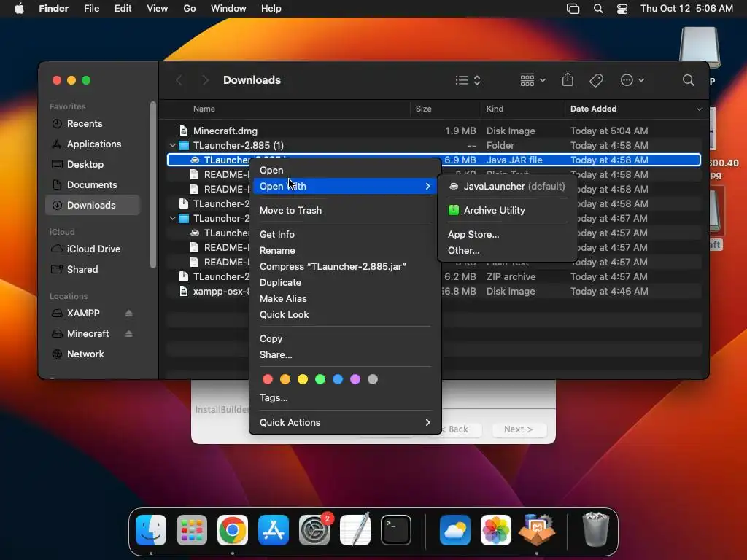Sort by the Name column header

tap(204, 109)
